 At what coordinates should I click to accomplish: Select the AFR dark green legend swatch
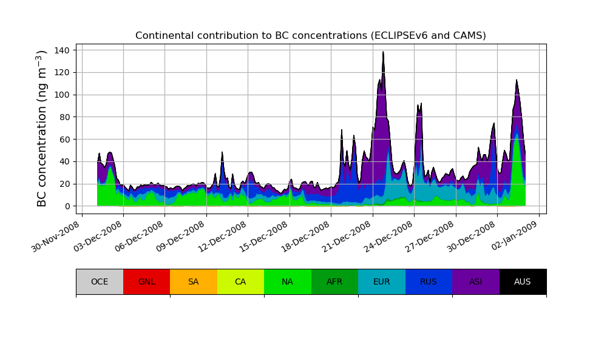[335, 281]
